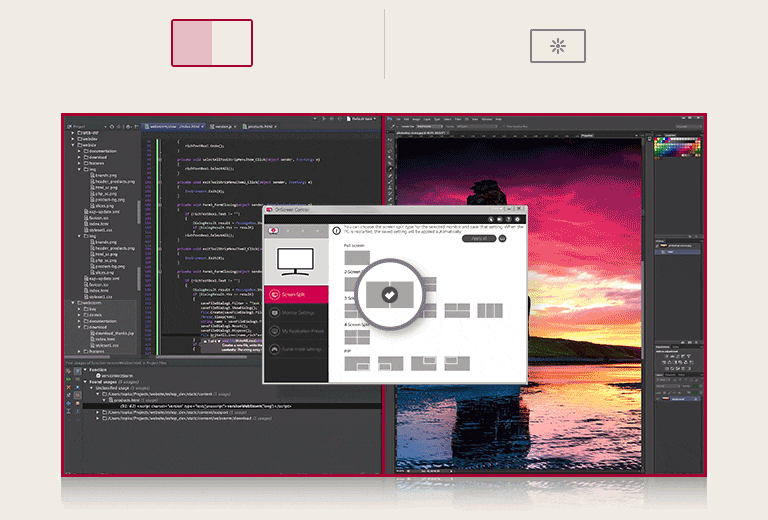Select the two-panel split layout icon above the screens
This screenshot has width=768, height=520.
[x=211, y=43]
